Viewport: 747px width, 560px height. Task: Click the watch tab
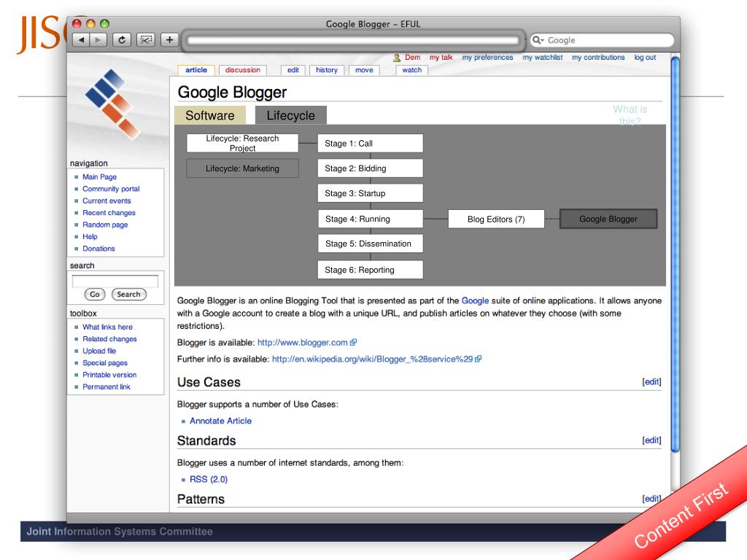pos(411,70)
